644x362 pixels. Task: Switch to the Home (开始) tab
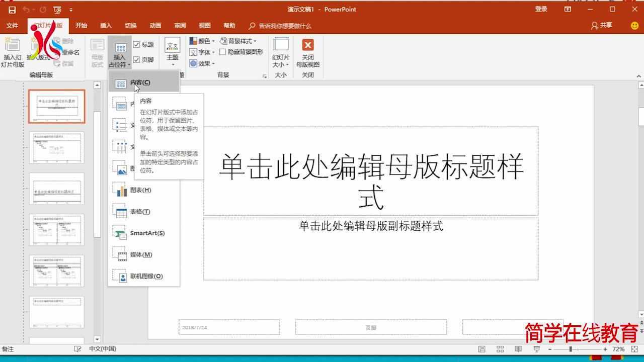coord(81,26)
